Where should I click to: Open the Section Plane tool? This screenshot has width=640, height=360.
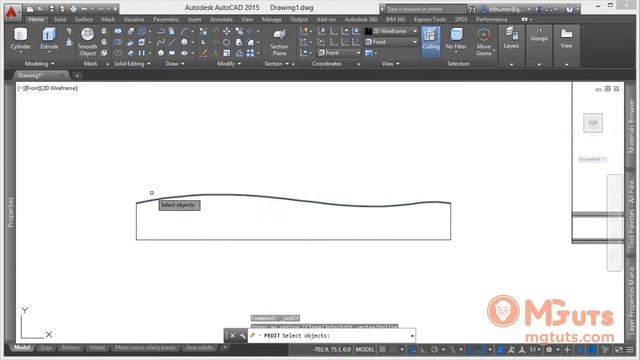[279, 42]
